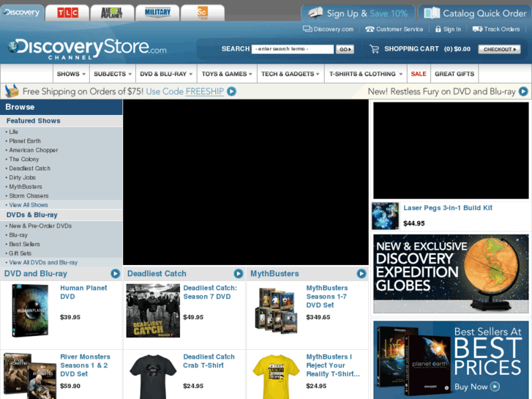This screenshot has width=532, height=399.
Task: Click arrow icon beside MythBusters heading
Action: (x=361, y=273)
